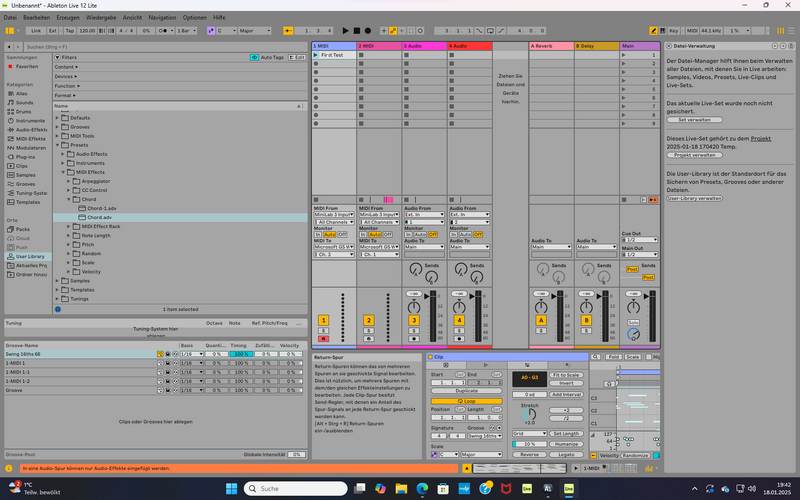
Task: Toggle the Follow playback button
Action: [288, 31]
